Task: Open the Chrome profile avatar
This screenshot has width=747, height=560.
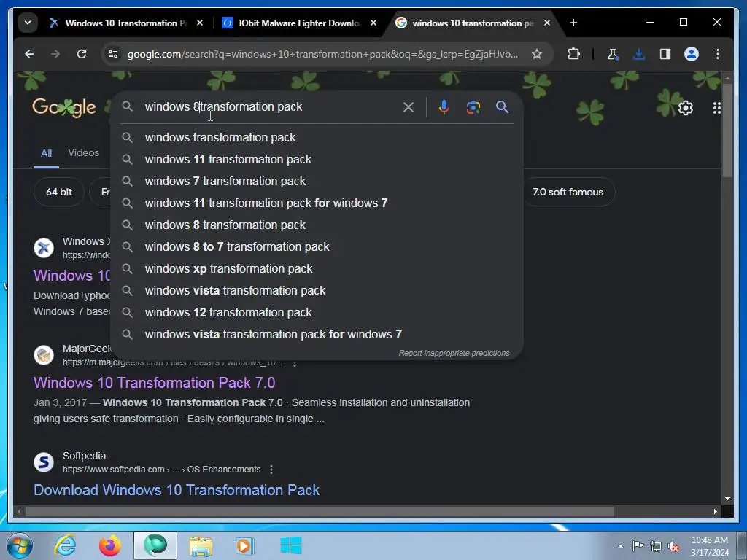Action: point(692,54)
